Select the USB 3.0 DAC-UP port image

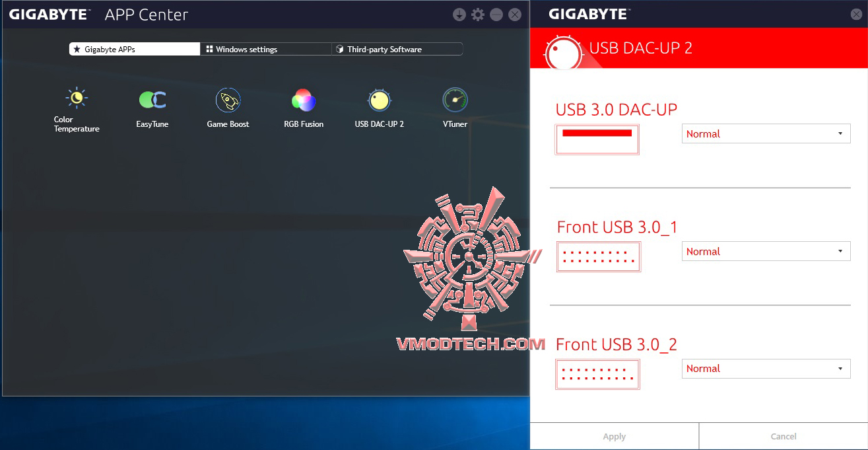597,139
